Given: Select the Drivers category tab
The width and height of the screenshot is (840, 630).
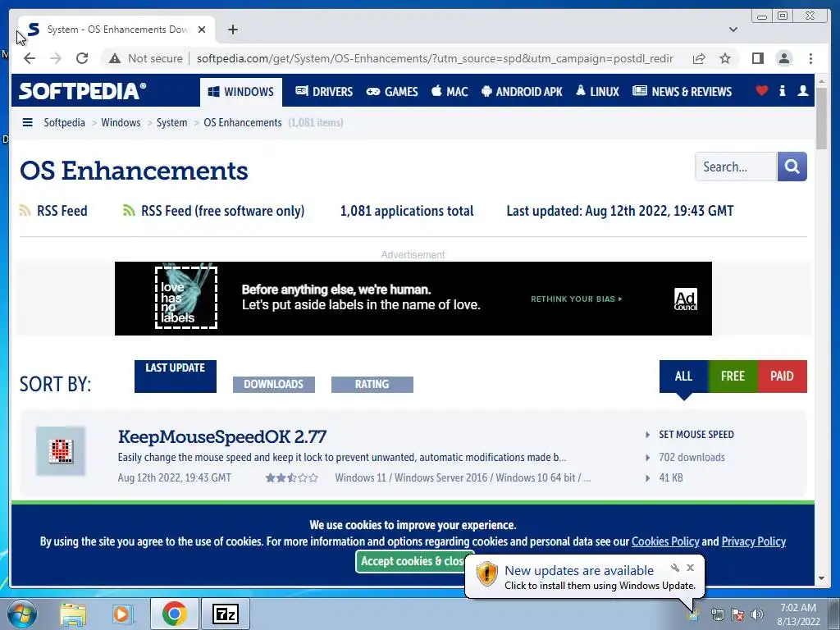Looking at the screenshot, I should (324, 92).
